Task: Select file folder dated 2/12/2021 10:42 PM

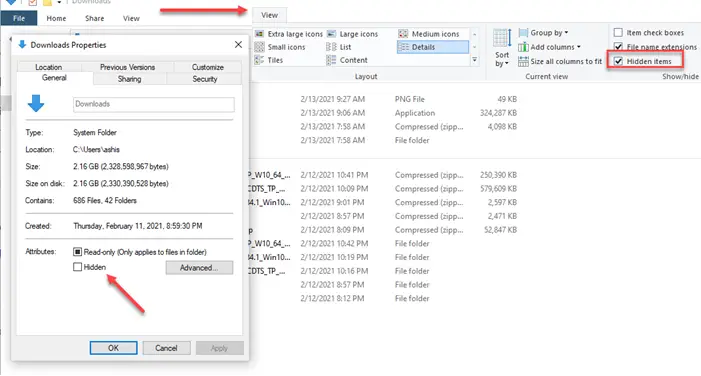Action: click(384, 244)
